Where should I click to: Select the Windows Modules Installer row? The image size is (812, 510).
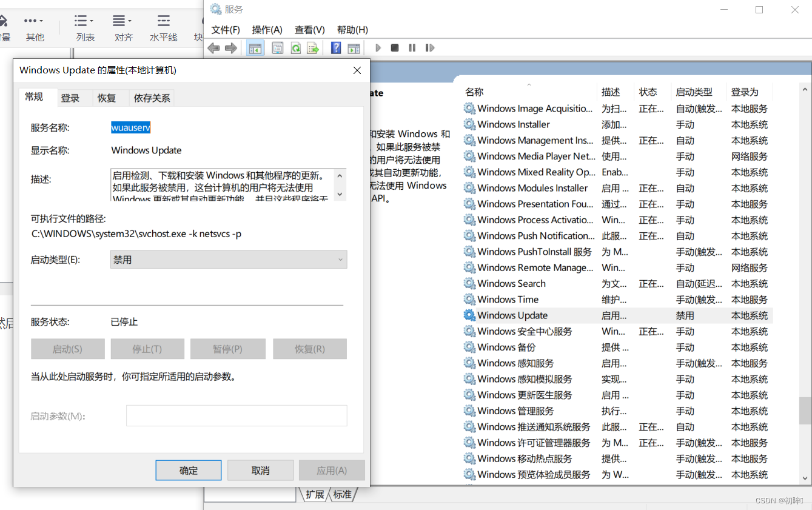click(617, 188)
